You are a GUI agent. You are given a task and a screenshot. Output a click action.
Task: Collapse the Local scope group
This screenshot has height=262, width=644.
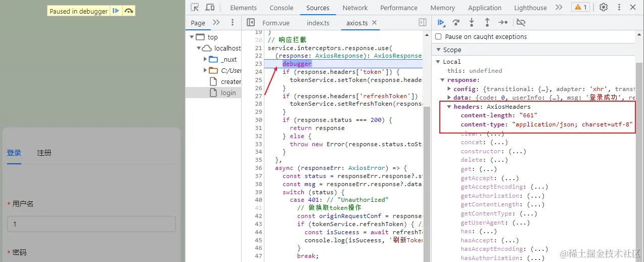tap(438, 62)
